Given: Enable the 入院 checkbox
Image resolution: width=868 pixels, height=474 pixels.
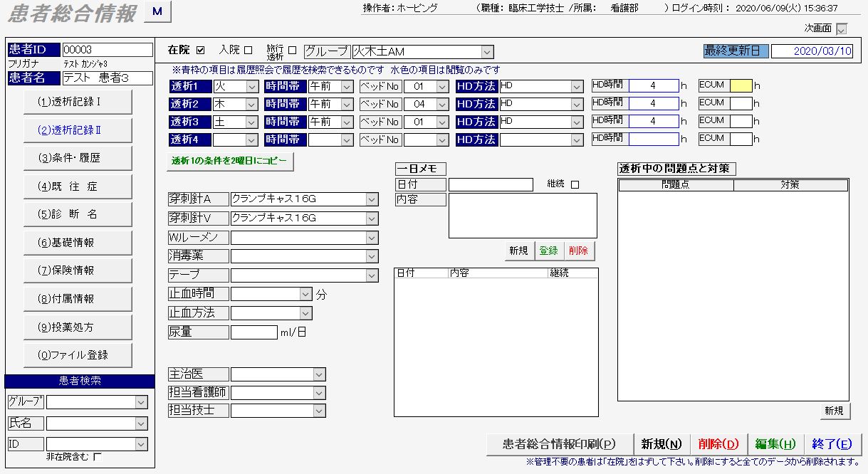Looking at the screenshot, I should 249,50.
